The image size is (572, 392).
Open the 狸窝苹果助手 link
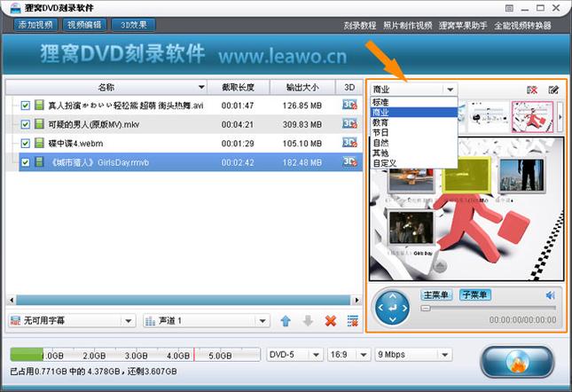463,26
